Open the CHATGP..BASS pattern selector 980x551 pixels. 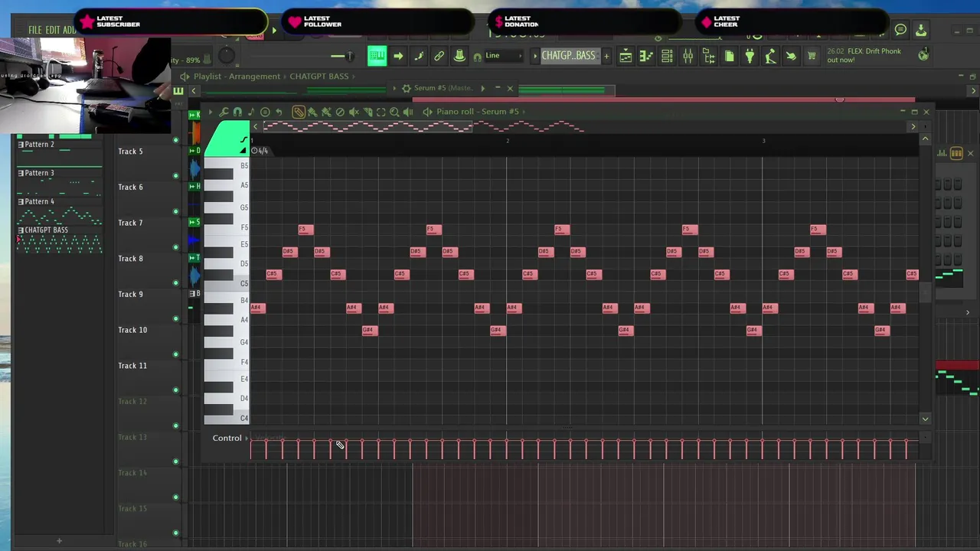[x=568, y=56]
